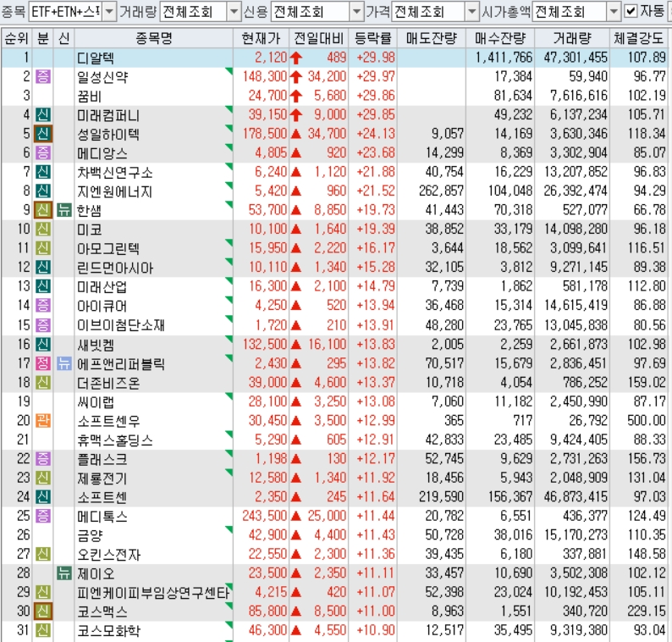The image size is (672, 642).
Task: Click 지엔원에너지 sell balance 262,857
Action: (x=442, y=191)
